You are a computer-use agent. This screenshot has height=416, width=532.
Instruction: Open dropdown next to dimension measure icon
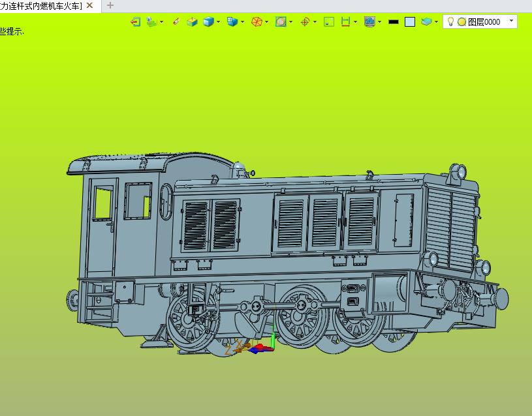[x=355, y=22]
